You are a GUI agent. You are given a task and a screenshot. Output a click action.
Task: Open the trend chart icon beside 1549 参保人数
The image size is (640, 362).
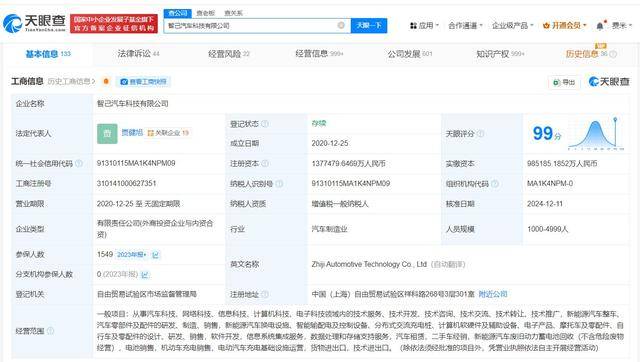pyautogui.click(x=156, y=255)
